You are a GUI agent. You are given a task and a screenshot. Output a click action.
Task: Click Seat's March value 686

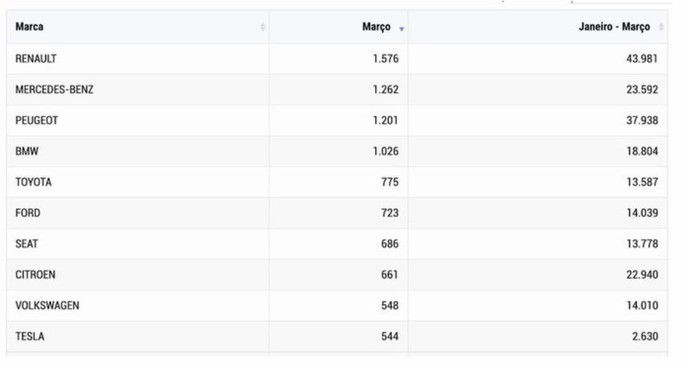tap(390, 244)
